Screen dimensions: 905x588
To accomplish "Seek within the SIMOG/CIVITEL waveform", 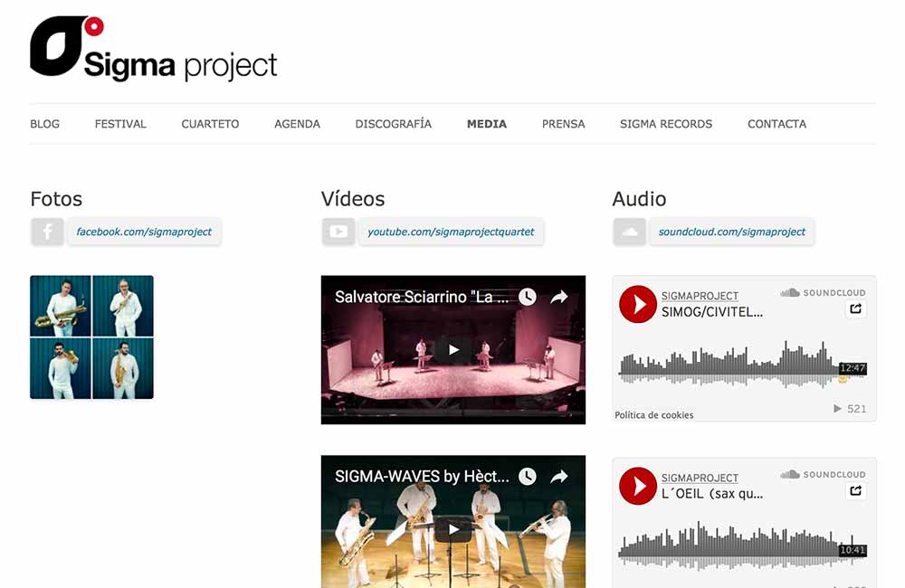I will [742, 364].
